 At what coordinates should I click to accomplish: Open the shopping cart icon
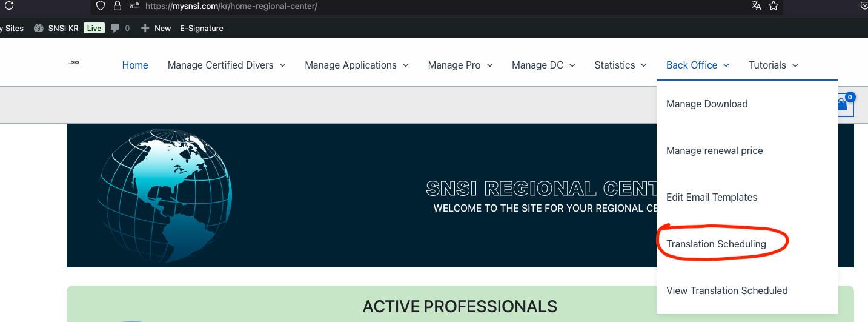(843, 104)
